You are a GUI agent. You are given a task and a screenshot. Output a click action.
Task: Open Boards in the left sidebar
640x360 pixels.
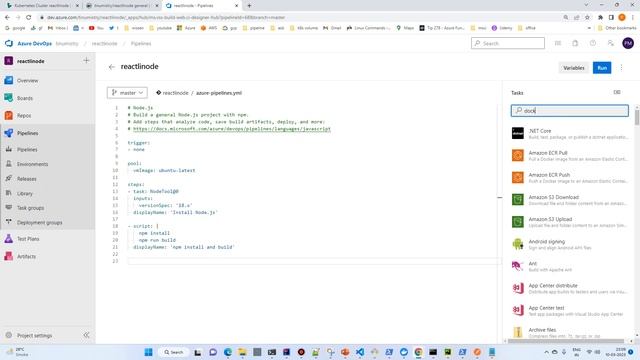point(24,98)
